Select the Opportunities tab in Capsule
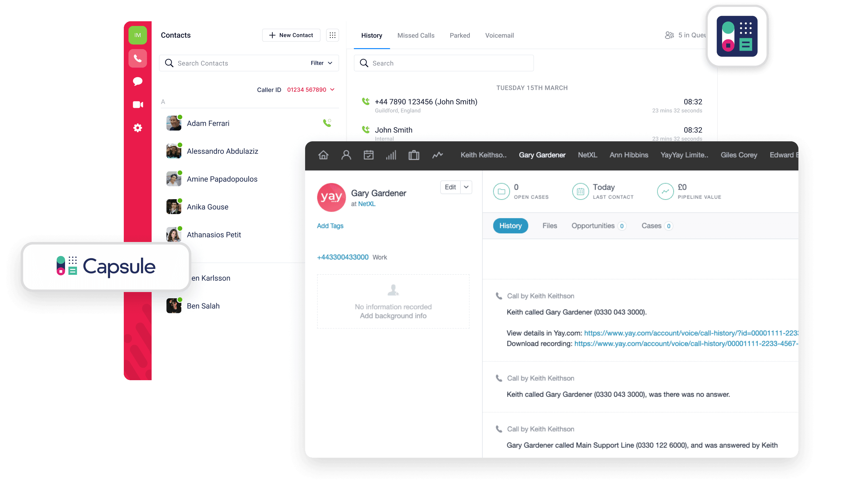Viewport: 860px width, 504px height. (593, 226)
